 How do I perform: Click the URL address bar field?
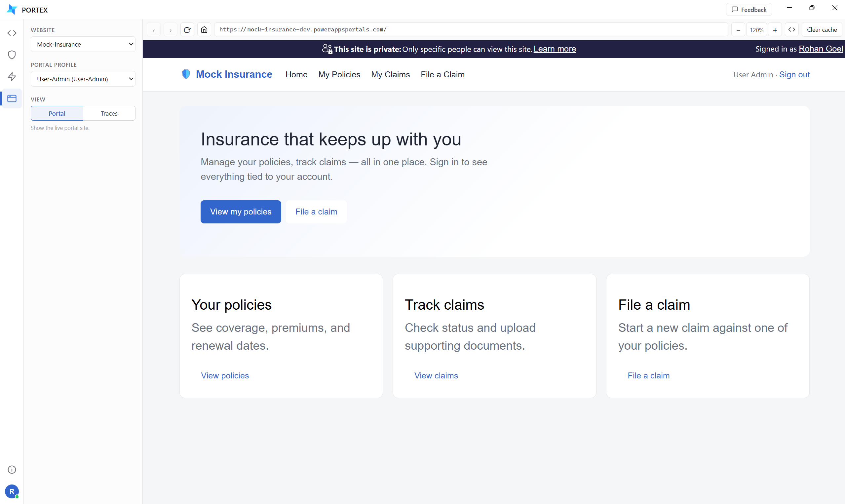coord(471,30)
